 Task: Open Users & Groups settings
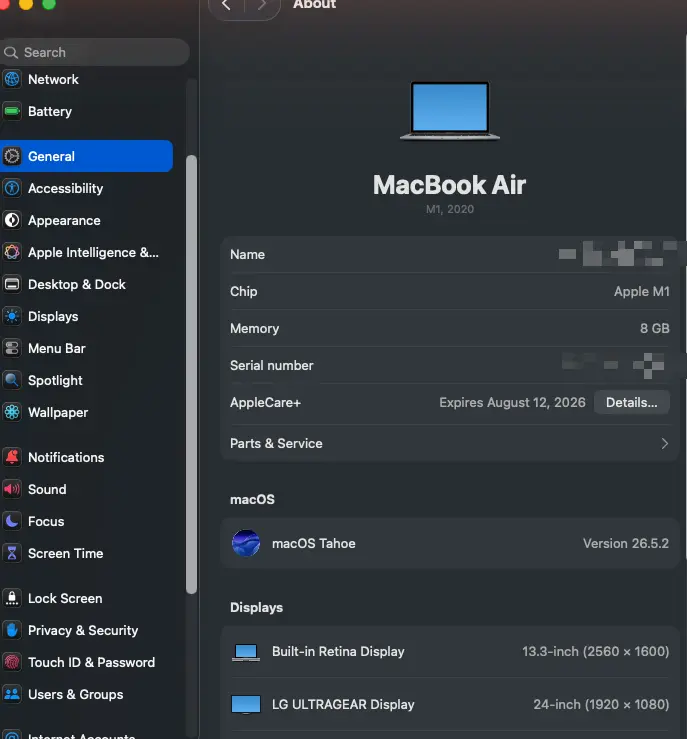(87, 694)
